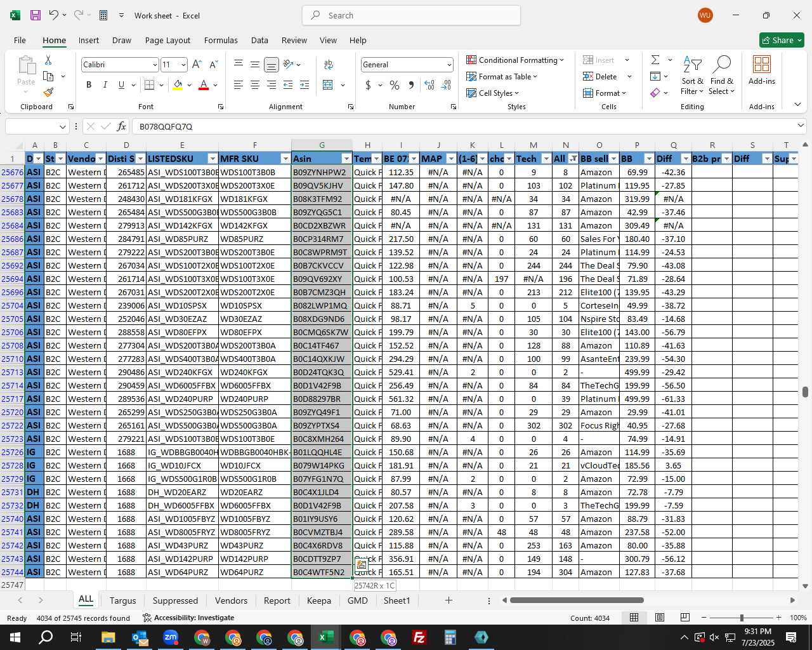Click Cell Styles button
This screenshot has width=812, height=650.
click(493, 93)
